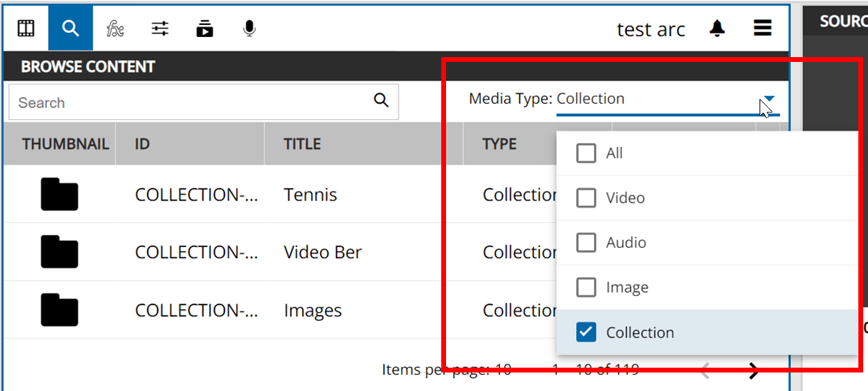Open the hamburger main menu

pyautogui.click(x=762, y=29)
